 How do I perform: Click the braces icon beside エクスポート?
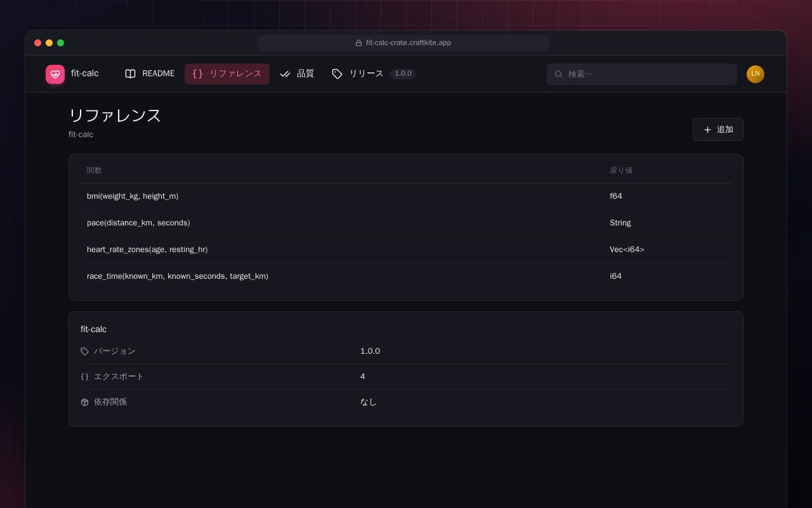[84, 377]
